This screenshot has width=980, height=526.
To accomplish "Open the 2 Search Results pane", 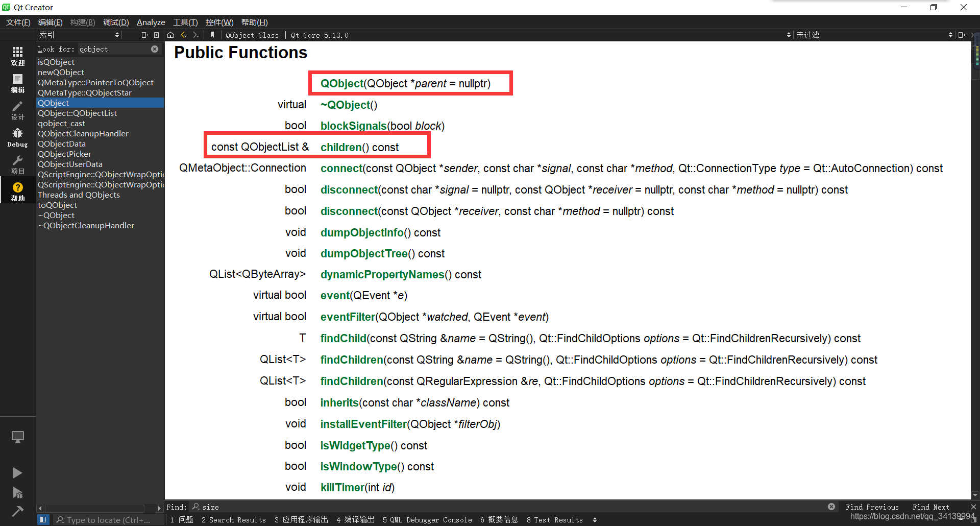I will [234, 520].
